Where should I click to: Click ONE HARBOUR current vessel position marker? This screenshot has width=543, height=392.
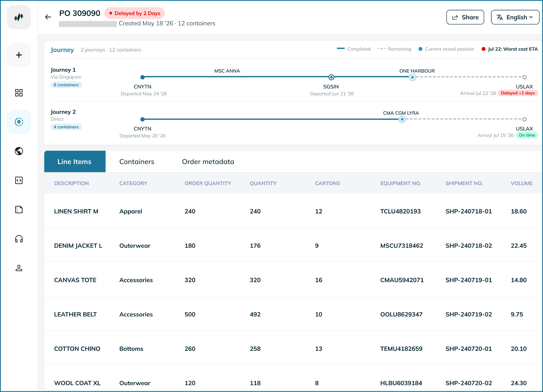click(412, 77)
